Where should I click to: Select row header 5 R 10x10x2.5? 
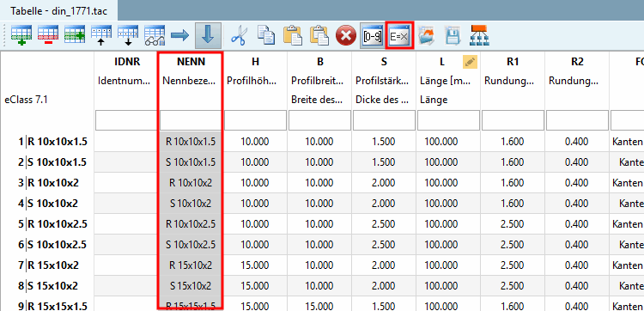coord(47,224)
